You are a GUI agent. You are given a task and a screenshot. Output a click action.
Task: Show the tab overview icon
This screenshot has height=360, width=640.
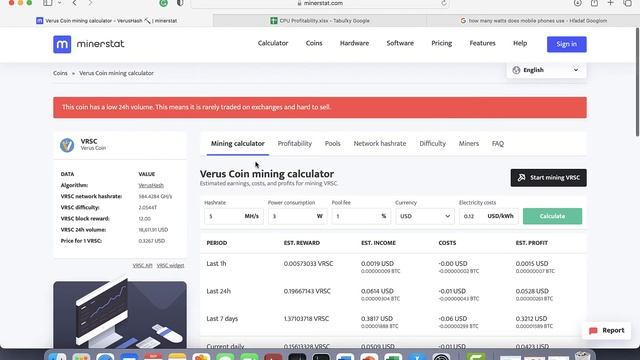point(627,3)
